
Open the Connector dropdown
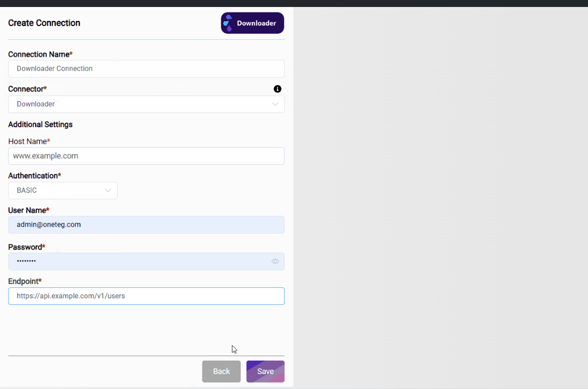(146, 104)
